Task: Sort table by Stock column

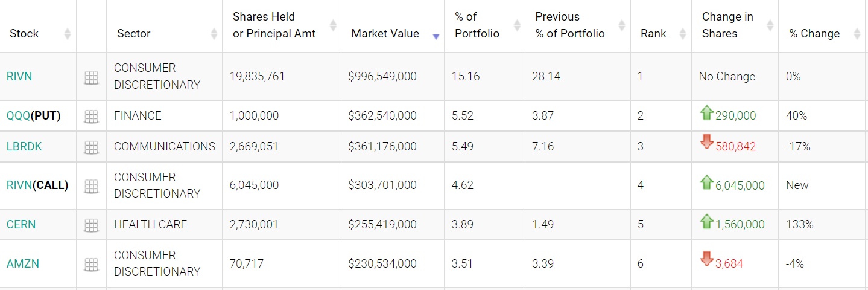Action: 24,34
